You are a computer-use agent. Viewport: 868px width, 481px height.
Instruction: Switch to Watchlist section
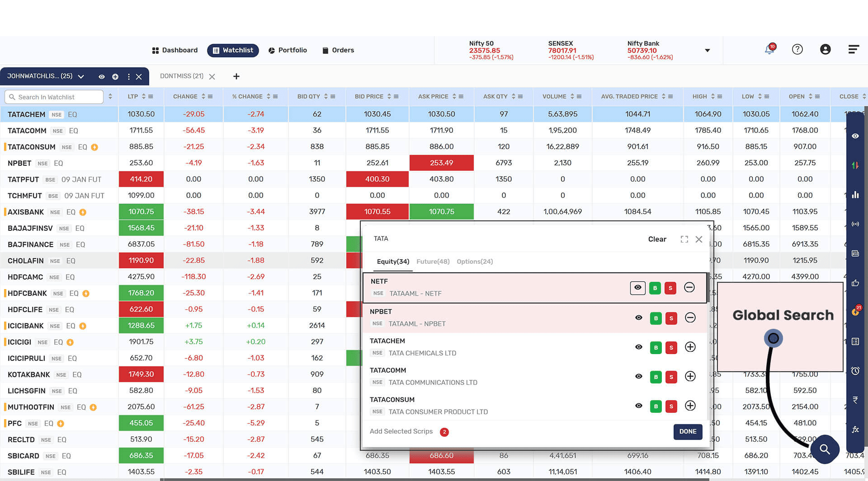coord(233,50)
